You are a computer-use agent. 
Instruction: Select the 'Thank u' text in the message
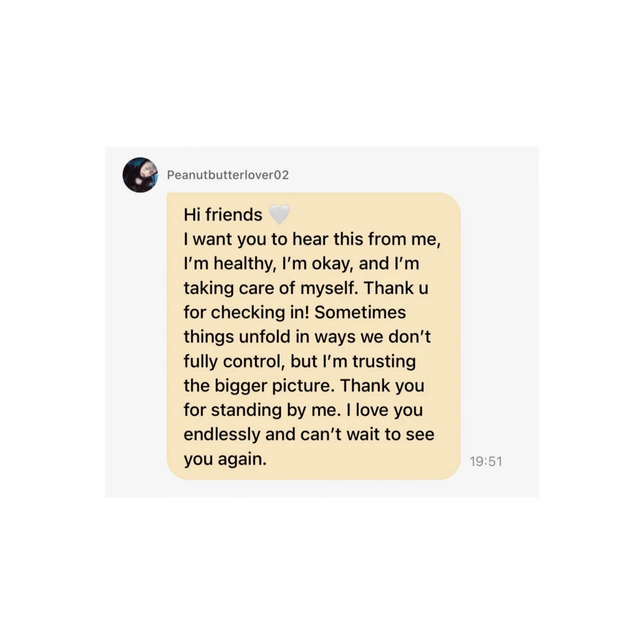[396, 288]
